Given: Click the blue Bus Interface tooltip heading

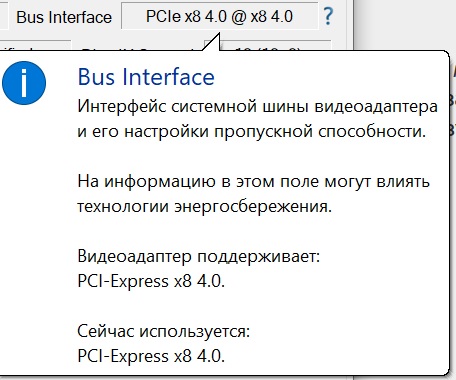Looking at the screenshot, I should click(x=146, y=77).
